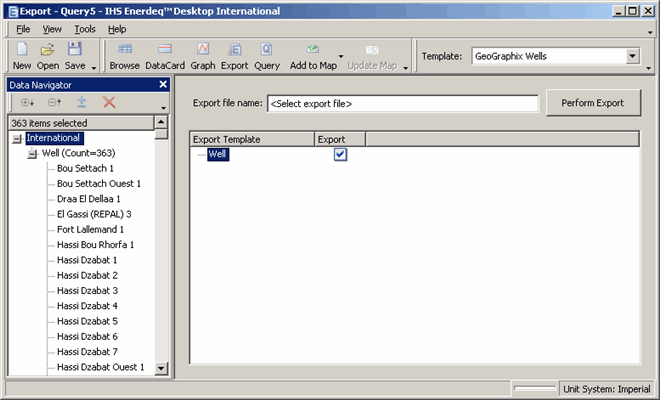Click the Export file name field
The width and height of the screenshot is (660, 400).
tap(403, 104)
